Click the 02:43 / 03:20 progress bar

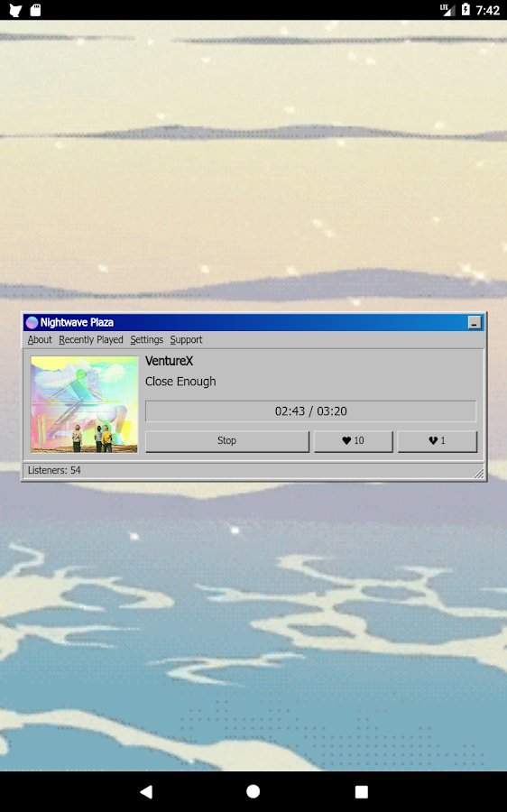pyautogui.click(x=310, y=411)
